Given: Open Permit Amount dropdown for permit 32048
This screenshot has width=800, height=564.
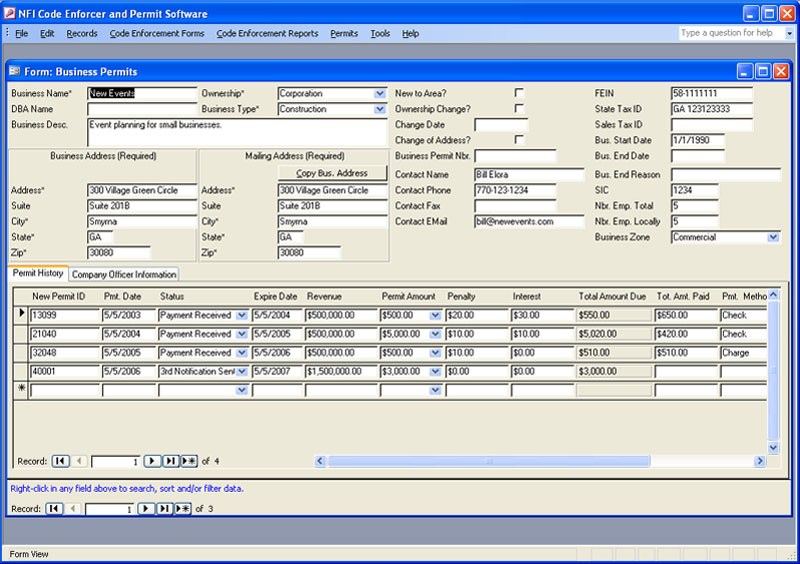Looking at the screenshot, I should pyautogui.click(x=435, y=353).
